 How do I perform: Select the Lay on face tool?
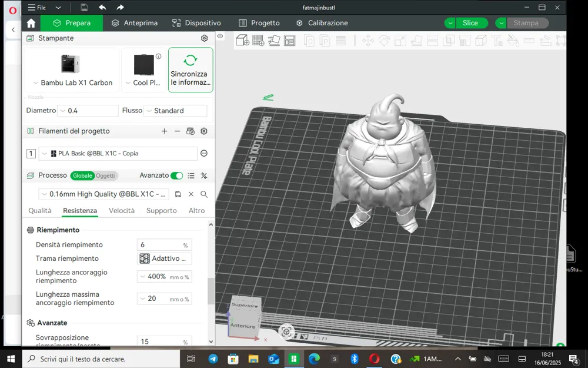pos(416,41)
